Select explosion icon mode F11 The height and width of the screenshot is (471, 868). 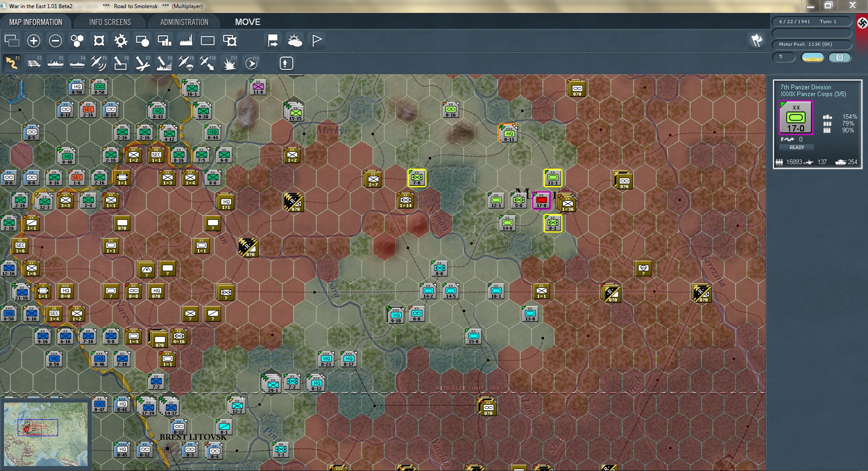229,63
